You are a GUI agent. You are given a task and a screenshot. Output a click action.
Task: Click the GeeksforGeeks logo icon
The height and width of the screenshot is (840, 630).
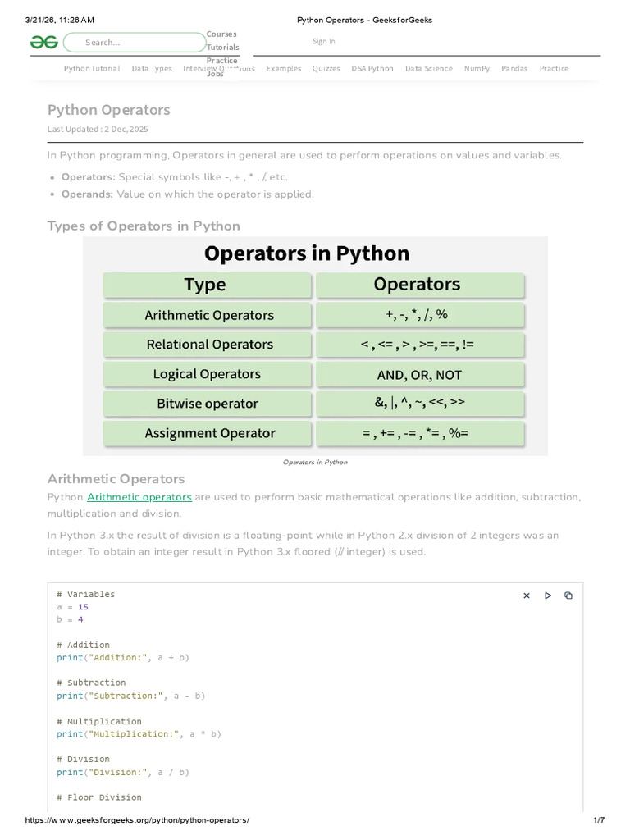click(x=44, y=42)
